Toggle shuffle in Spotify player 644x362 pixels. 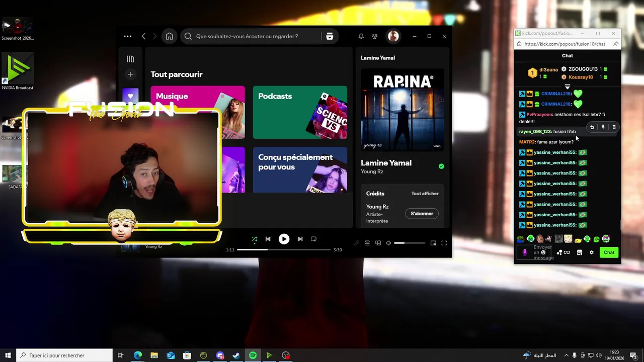tap(254, 239)
